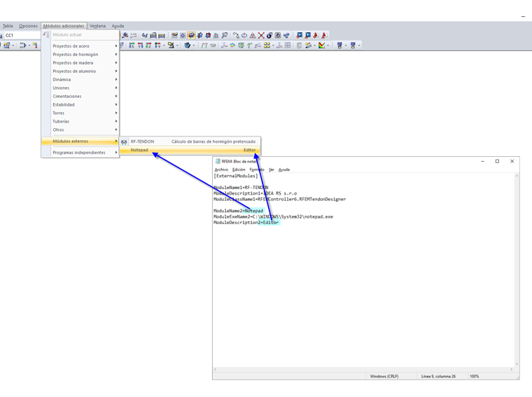This screenshot has height=397, width=532.
Task: Open dropdown beside rainbow color scale icon
Action: pos(328,46)
